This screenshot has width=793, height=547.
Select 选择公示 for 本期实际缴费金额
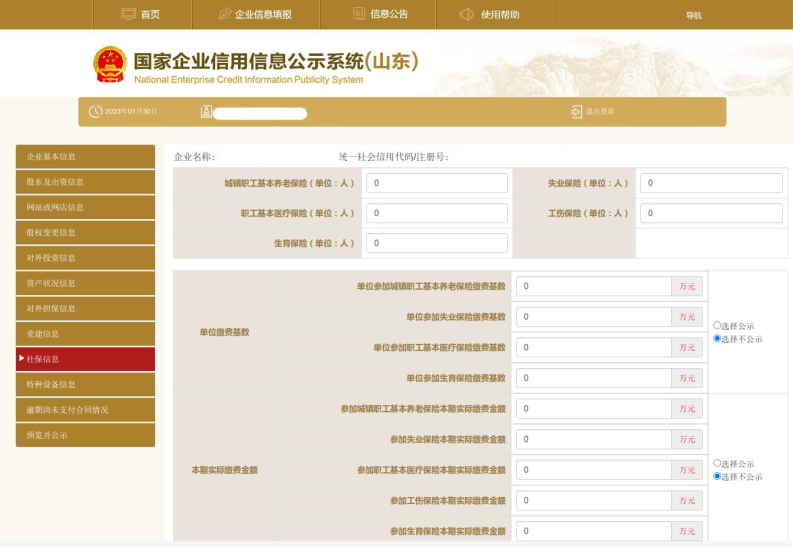pos(717,464)
